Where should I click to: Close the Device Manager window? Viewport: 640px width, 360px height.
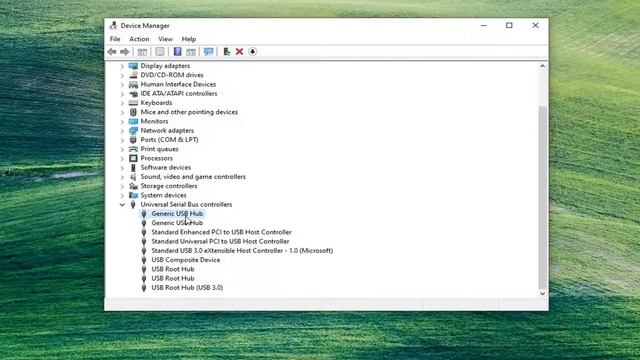(x=535, y=25)
